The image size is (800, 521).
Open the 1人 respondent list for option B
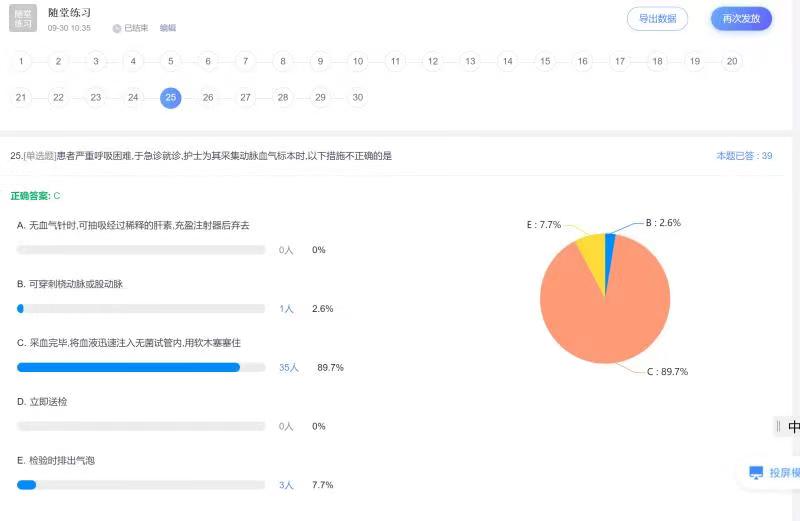[286, 309]
